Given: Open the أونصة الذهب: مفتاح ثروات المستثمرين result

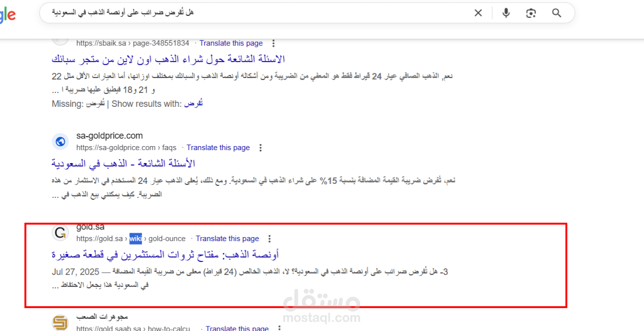Looking at the screenshot, I should (165, 254).
